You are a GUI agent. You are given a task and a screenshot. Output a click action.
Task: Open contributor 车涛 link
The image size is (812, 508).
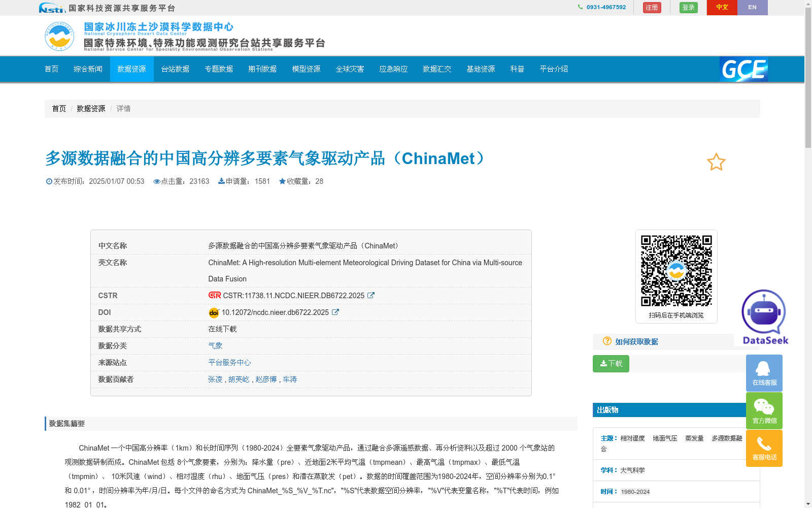290,379
